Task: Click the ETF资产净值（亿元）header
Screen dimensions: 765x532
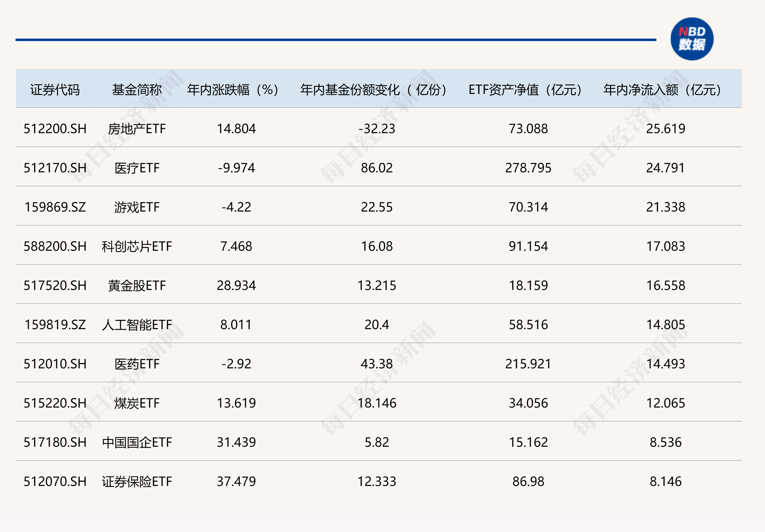Action: (525, 88)
